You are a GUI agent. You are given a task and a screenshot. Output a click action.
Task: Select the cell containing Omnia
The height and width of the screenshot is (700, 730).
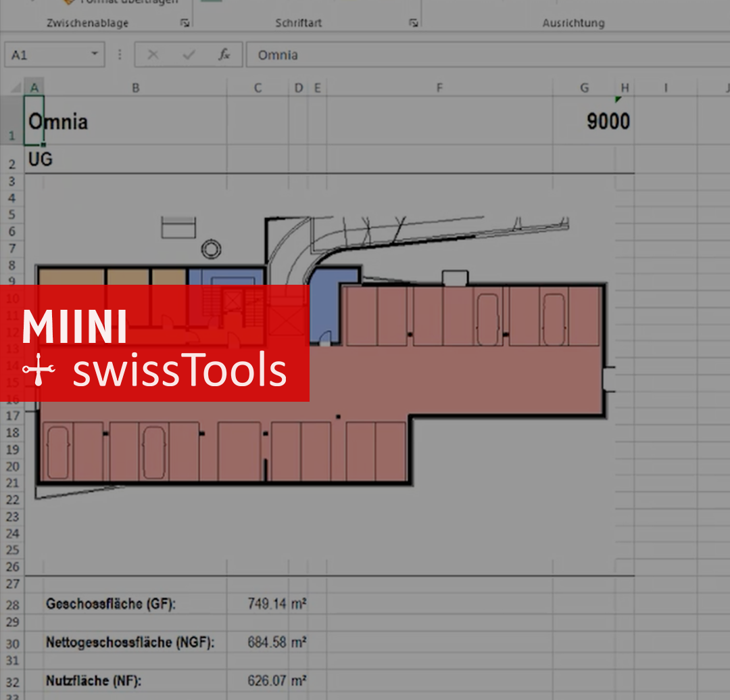click(x=34, y=120)
